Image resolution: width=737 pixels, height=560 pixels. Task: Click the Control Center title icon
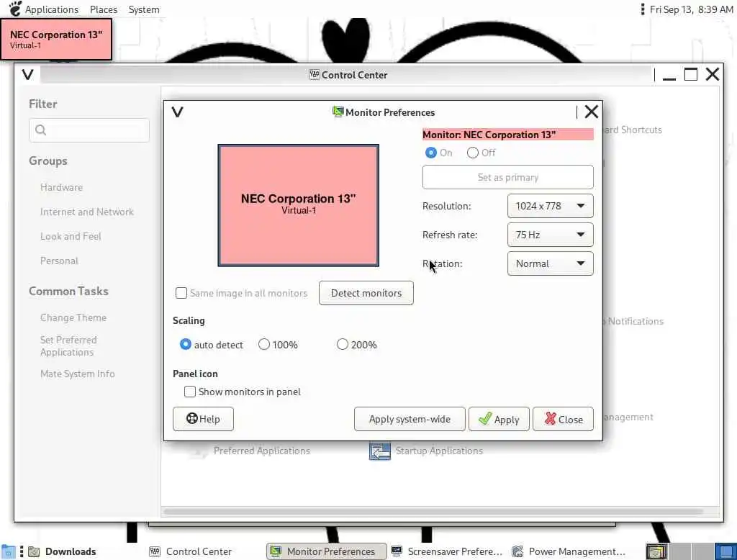pos(314,74)
